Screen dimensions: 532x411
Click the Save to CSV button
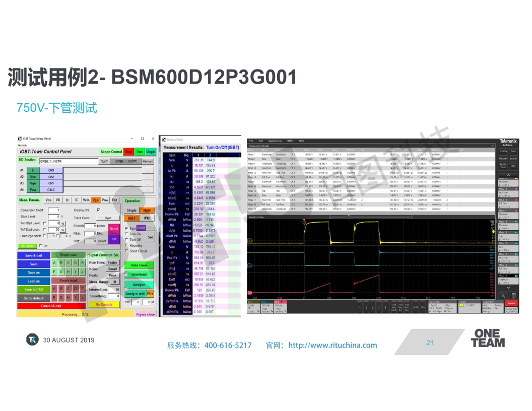(33, 290)
